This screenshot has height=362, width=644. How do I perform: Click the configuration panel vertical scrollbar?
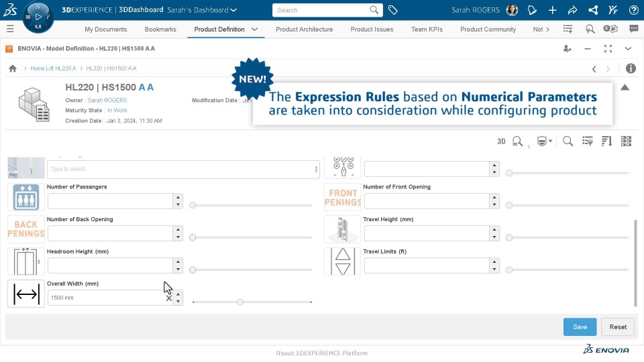635,263
